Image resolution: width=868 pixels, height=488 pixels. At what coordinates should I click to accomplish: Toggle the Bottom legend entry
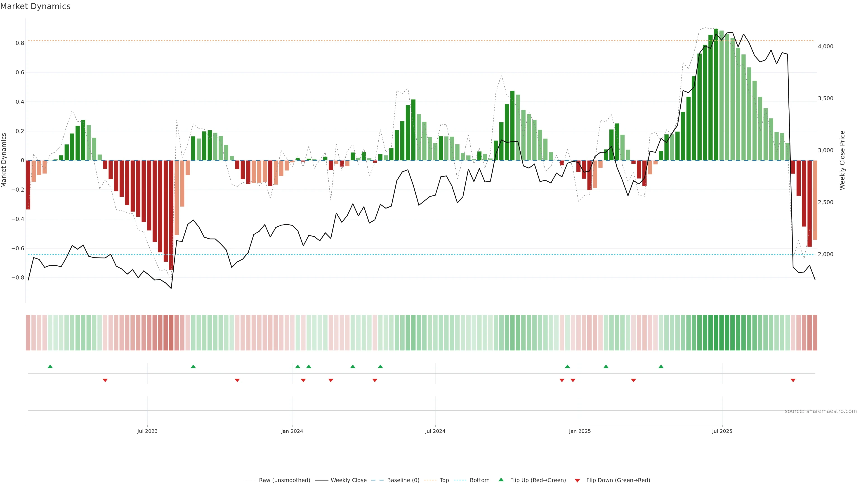click(x=479, y=480)
